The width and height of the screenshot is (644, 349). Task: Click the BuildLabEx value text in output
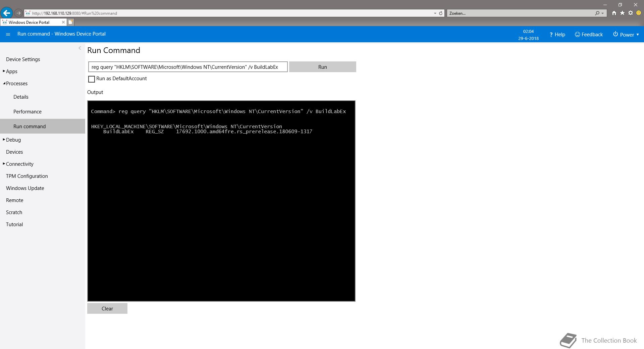[244, 132]
